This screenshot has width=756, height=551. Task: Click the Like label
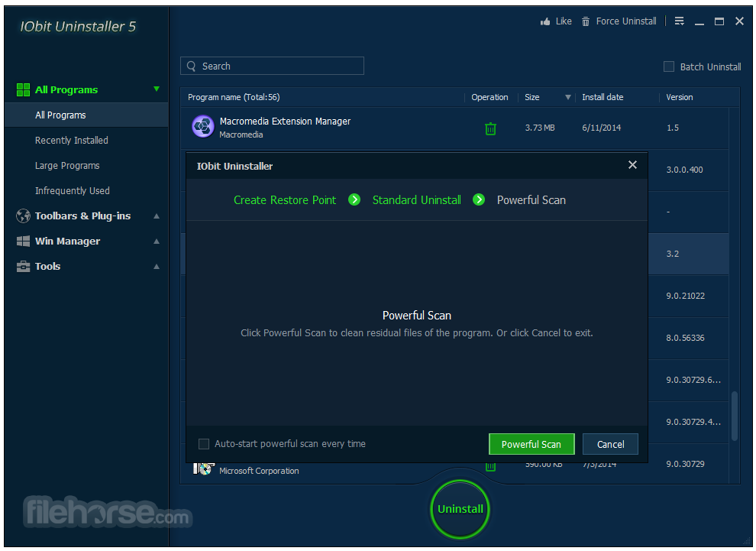tap(564, 21)
